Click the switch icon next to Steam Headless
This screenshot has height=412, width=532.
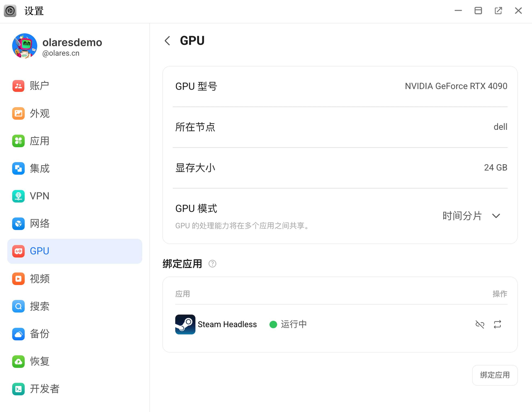497,324
